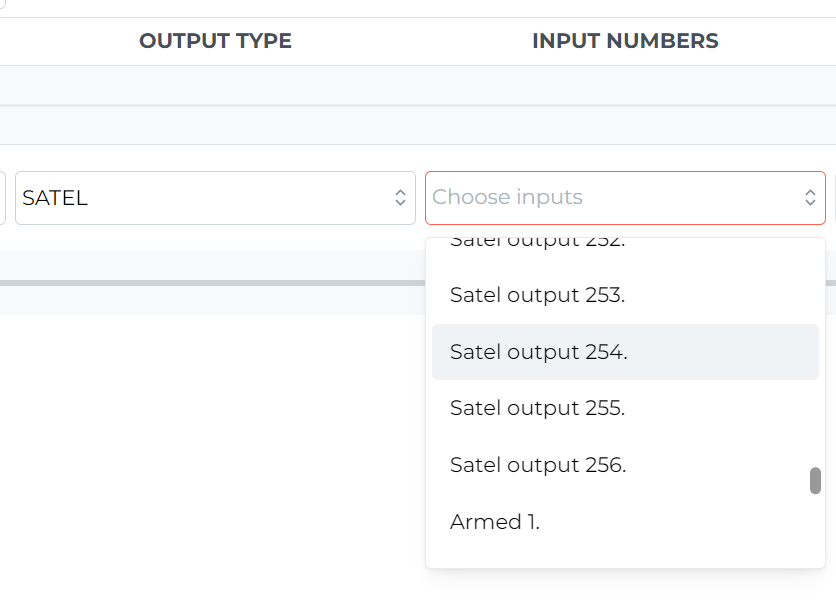Select Satel output 253 option
The height and width of the screenshot is (615, 836).
[x=625, y=295]
